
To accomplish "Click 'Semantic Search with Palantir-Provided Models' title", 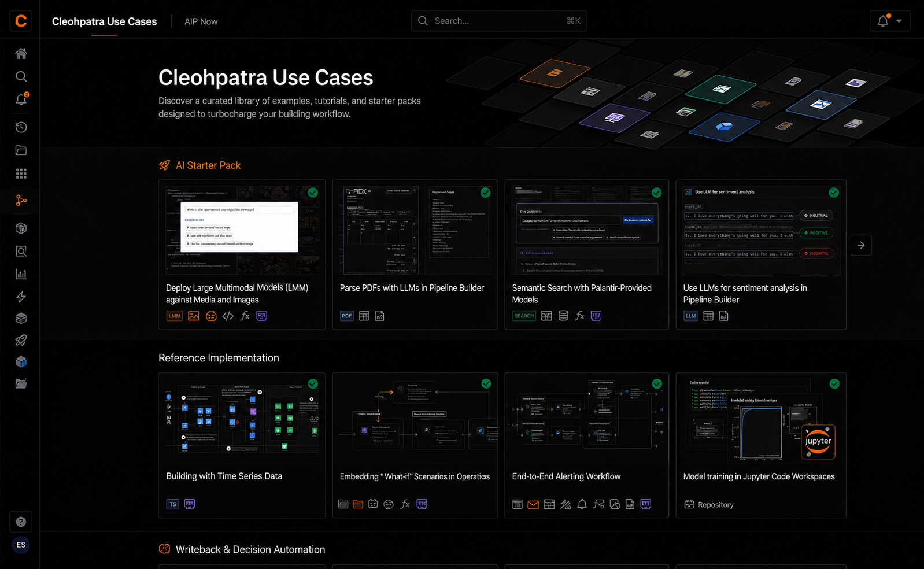I will click(582, 294).
